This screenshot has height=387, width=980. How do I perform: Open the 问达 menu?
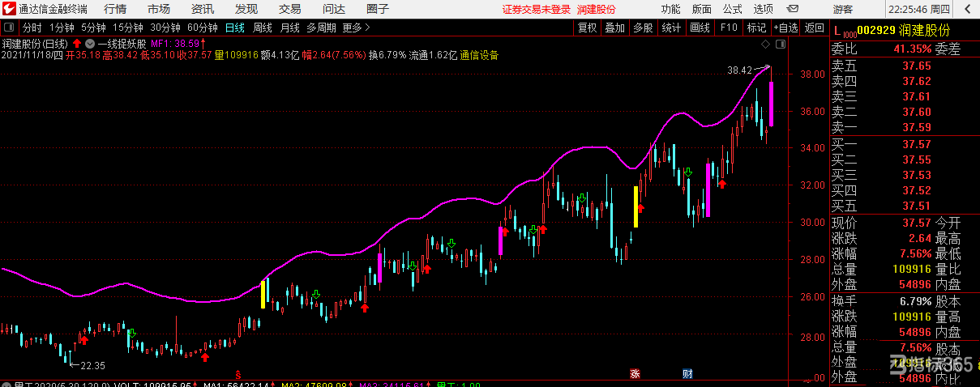pos(334,9)
